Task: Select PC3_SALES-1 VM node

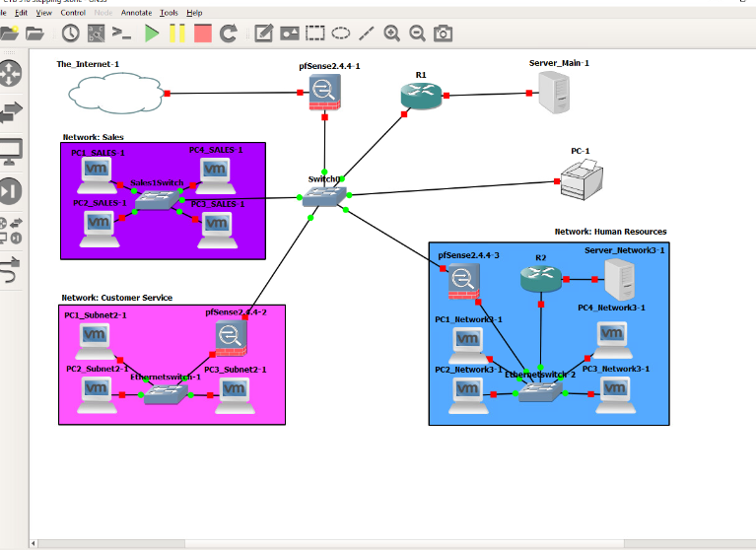Action: (218, 230)
